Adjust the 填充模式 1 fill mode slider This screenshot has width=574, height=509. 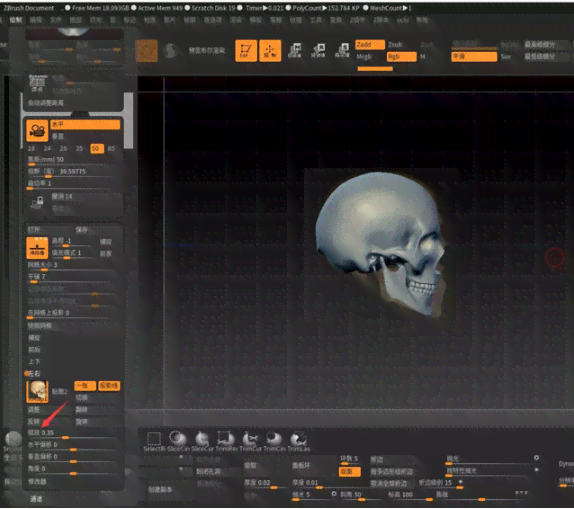click(x=72, y=253)
